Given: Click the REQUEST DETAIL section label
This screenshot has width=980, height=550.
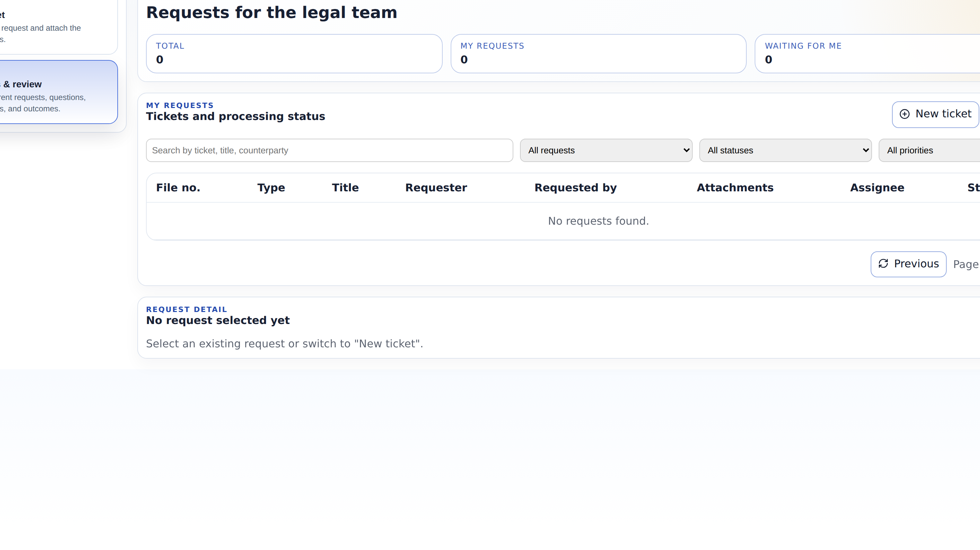Looking at the screenshot, I should pyautogui.click(x=186, y=309).
